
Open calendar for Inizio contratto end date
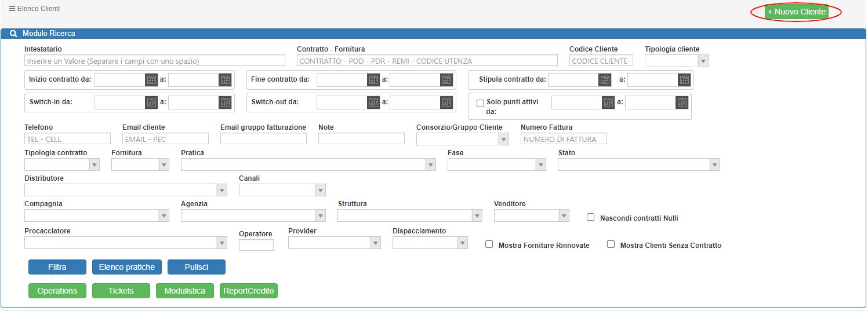[x=225, y=80]
